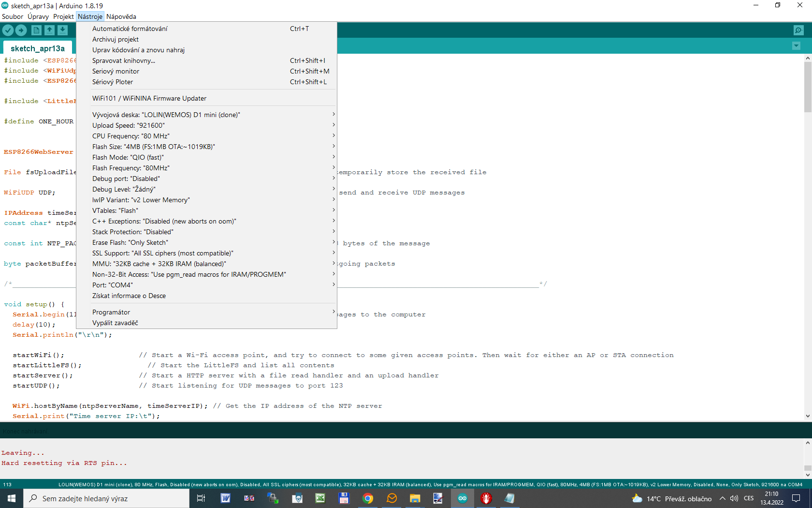The image size is (812, 508).
Task: Select the sketch_apr13a tab
Action: pos(38,48)
